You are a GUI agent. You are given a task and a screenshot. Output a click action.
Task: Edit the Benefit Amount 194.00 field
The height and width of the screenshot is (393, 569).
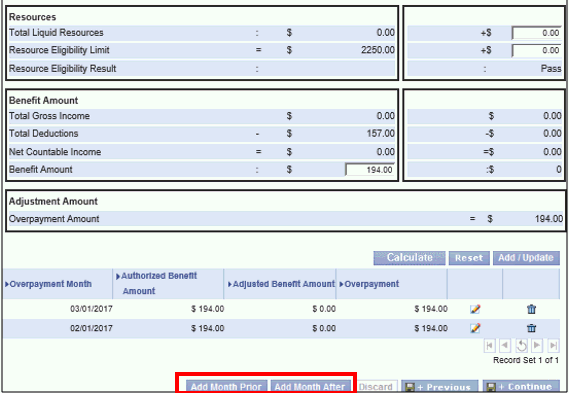point(370,170)
